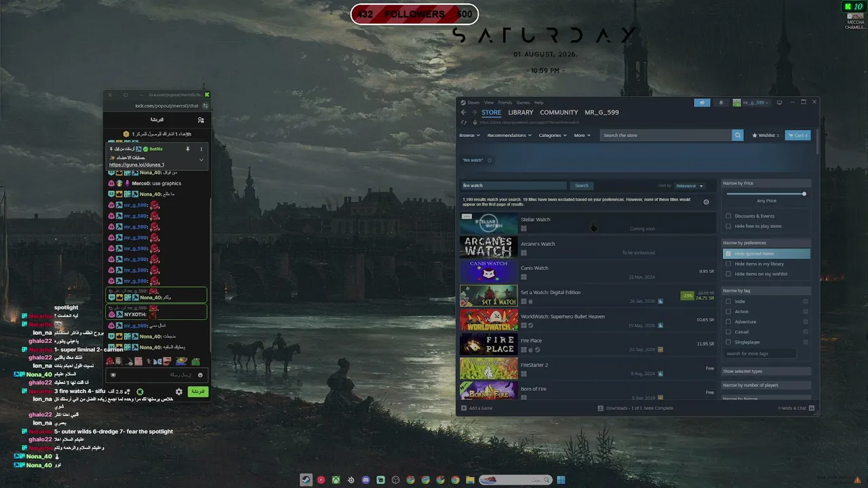Focus the search for more tags field

759,354
